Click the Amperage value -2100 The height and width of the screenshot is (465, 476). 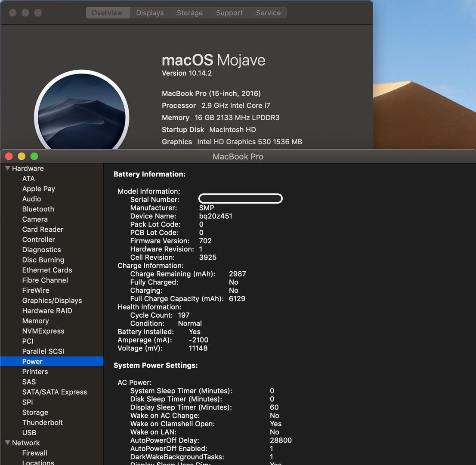198,340
